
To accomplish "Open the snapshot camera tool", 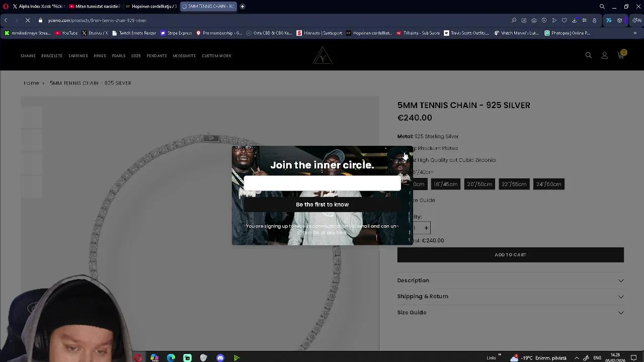I will pyautogui.click(x=534, y=20).
